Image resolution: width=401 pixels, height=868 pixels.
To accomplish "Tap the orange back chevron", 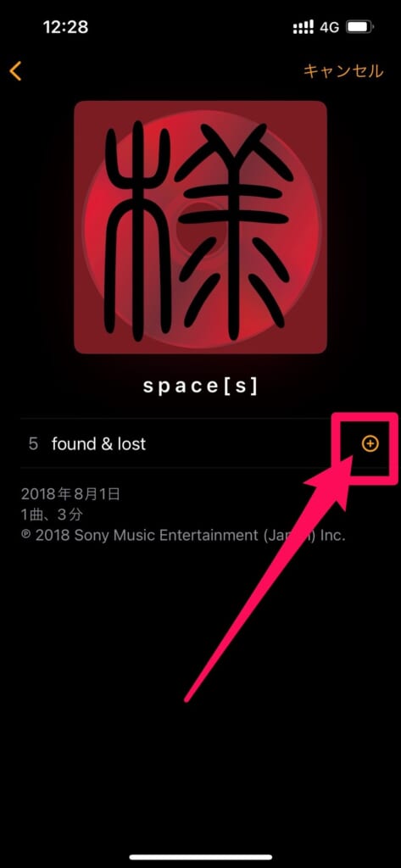I will pyautogui.click(x=15, y=71).
